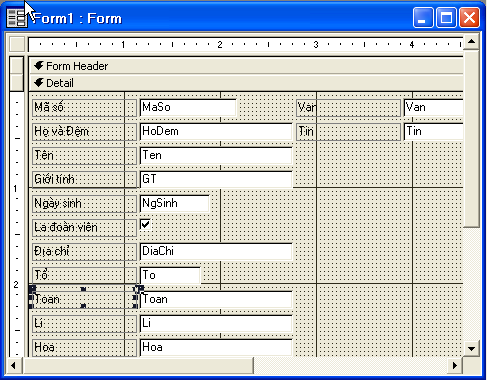Close the Form1 window
Viewport: 488px width, 380px height.
click(469, 17)
